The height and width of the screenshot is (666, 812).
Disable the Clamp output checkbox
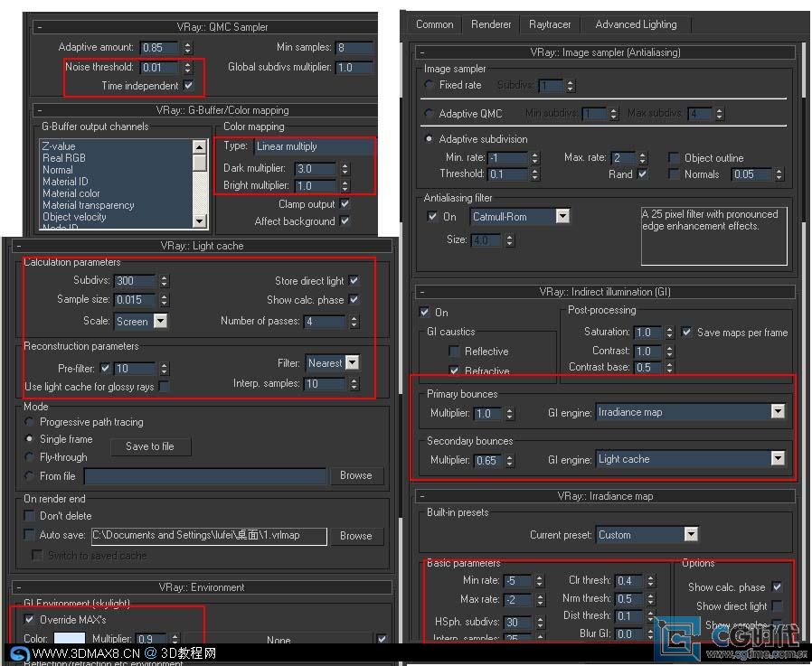point(345,204)
